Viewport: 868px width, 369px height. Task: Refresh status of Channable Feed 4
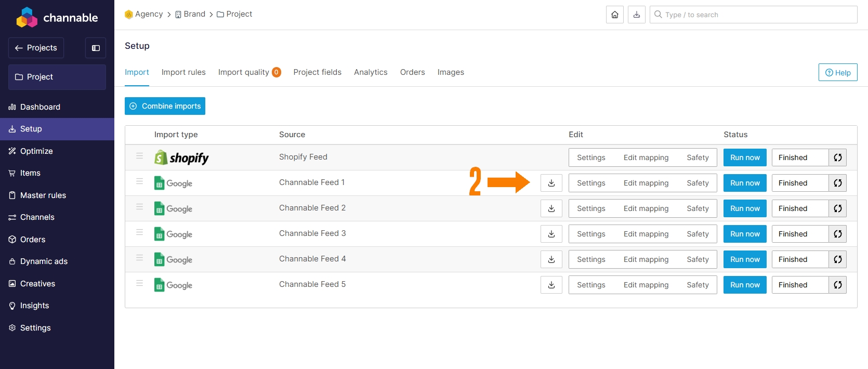(838, 259)
